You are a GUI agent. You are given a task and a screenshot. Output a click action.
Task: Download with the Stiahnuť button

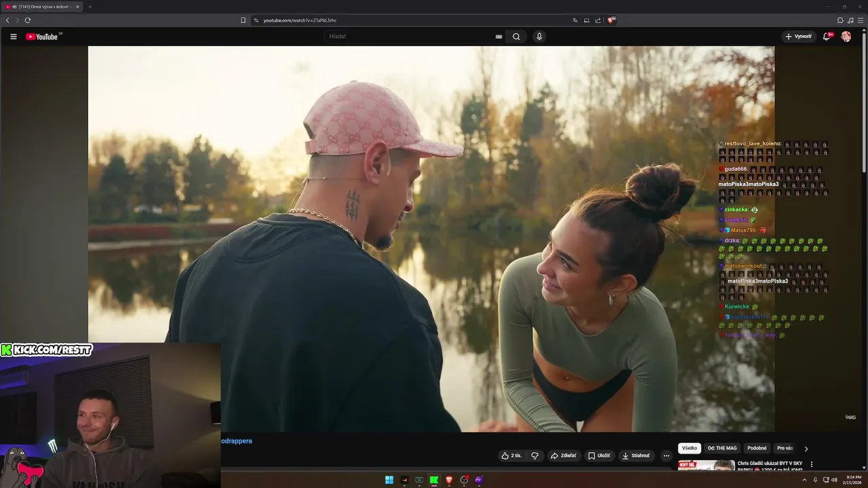(636, 455)
